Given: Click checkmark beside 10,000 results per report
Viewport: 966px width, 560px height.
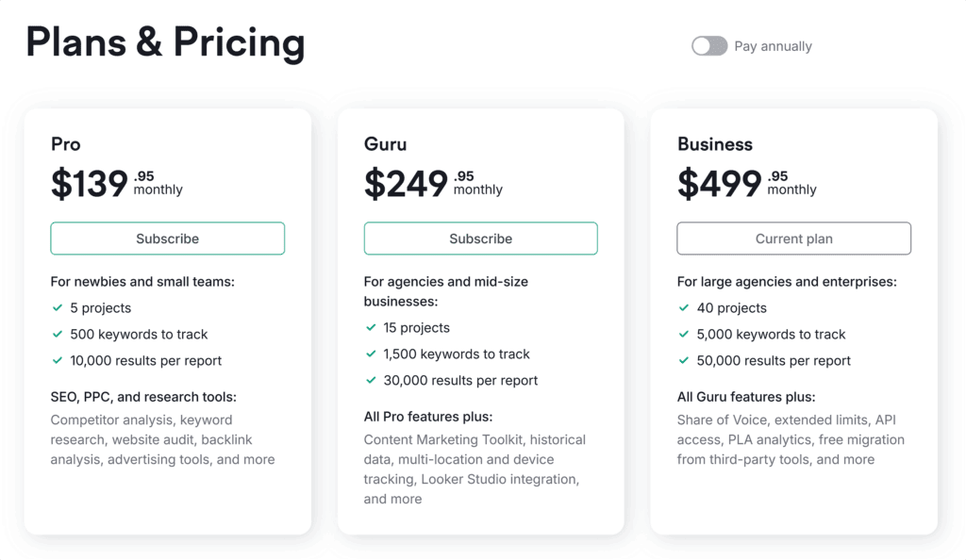Looking at the screenshot, I should pos(57,361).
